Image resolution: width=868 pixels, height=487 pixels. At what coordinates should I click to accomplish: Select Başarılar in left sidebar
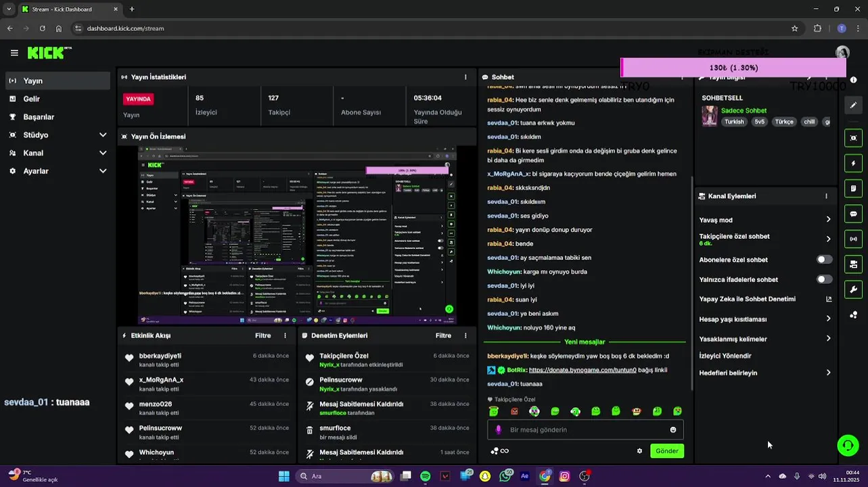[58, 117]
